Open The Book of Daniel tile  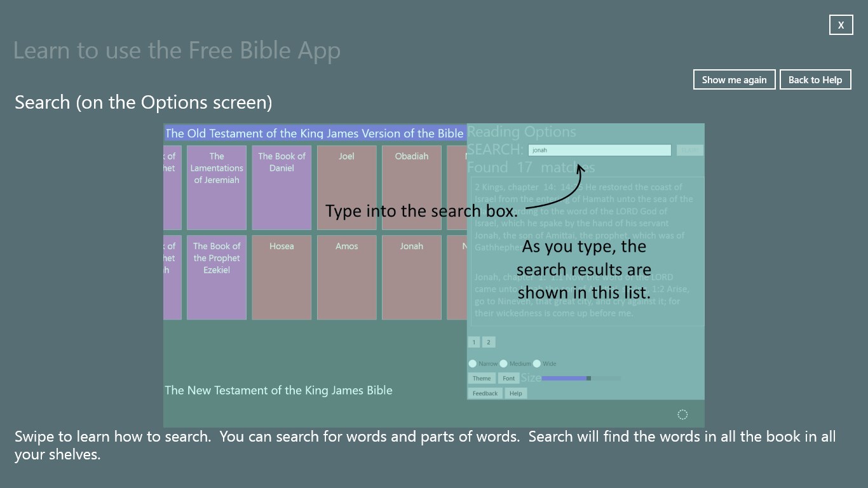(281, 187)
